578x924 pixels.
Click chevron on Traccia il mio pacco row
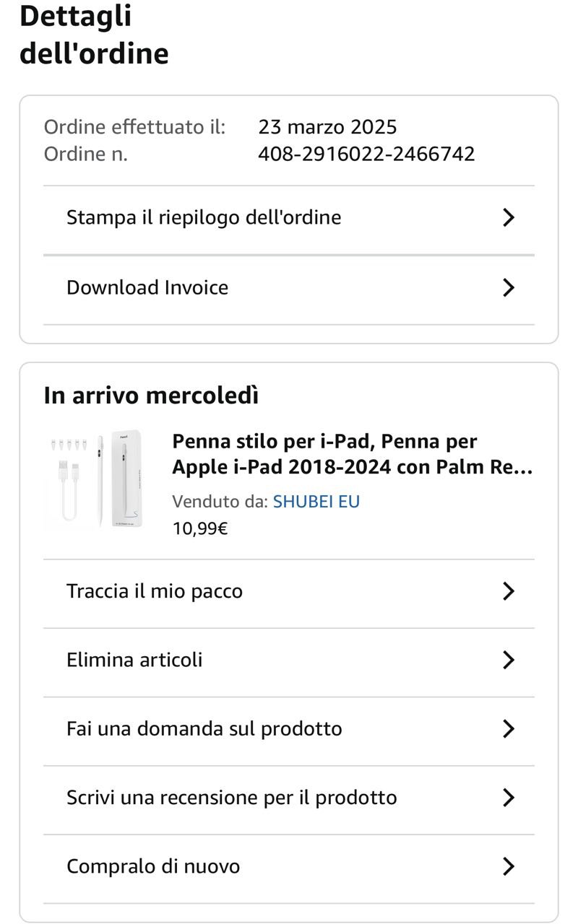click(x=508, y=591)
